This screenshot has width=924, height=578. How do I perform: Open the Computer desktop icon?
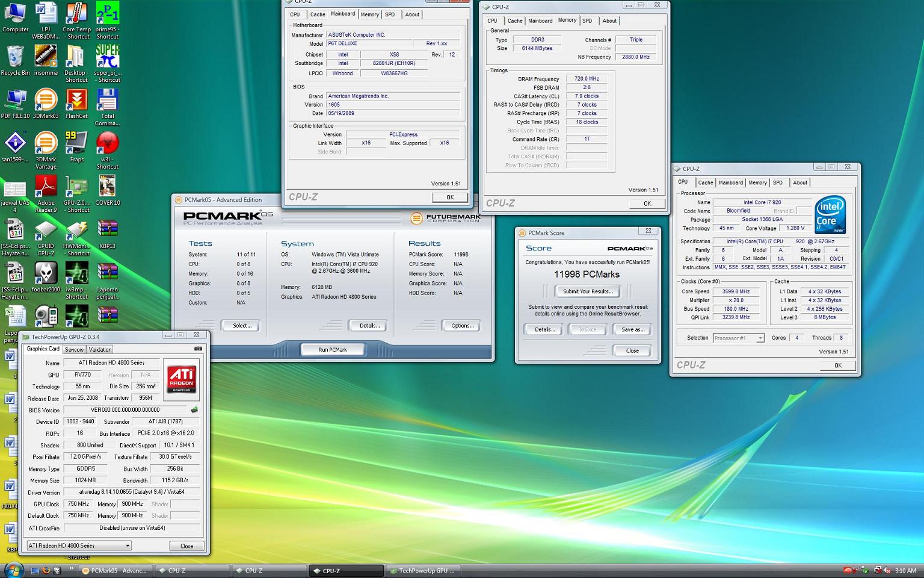(x=15, y=17)
